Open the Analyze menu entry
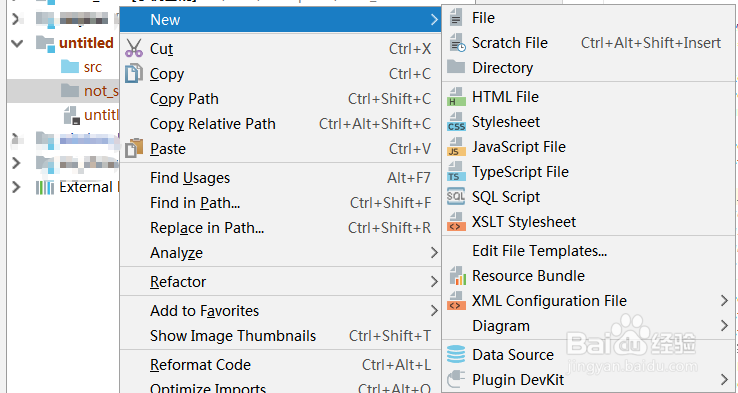This screenshot has height=393, width=738. point(281,253)
